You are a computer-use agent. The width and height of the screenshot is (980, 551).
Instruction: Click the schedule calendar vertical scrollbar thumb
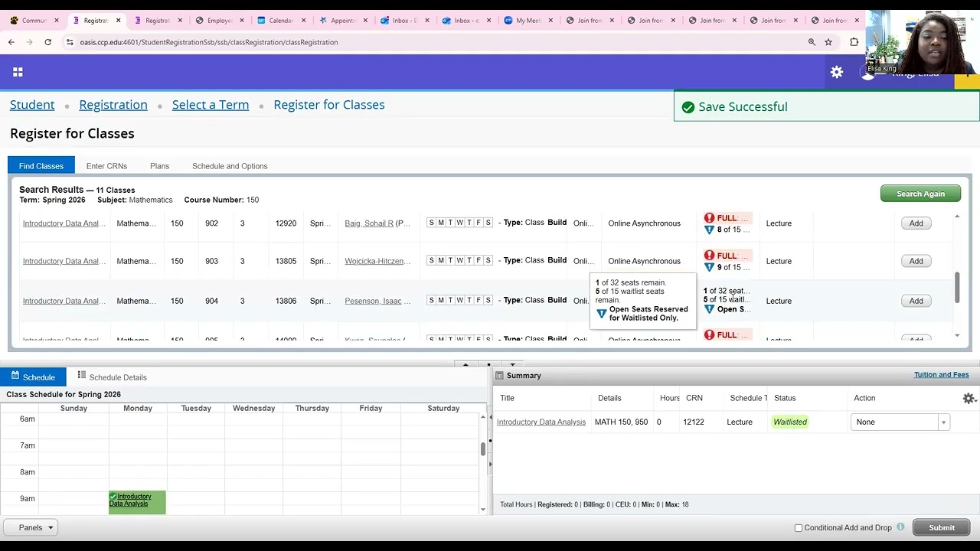point(483,449)
